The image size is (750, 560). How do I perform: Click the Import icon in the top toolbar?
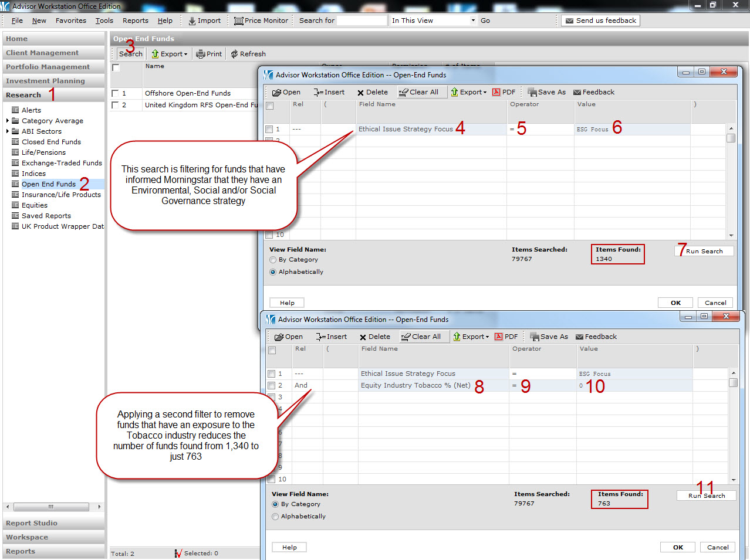[192, 21]
